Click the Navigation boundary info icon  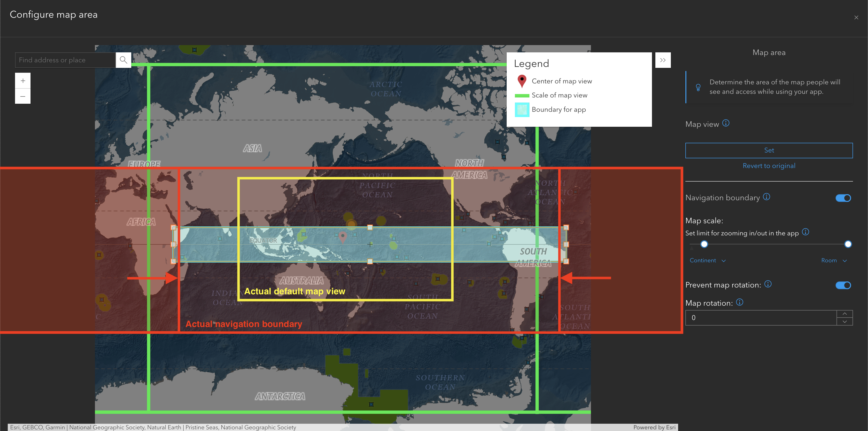pyautogui.click(x=767, y=197)
